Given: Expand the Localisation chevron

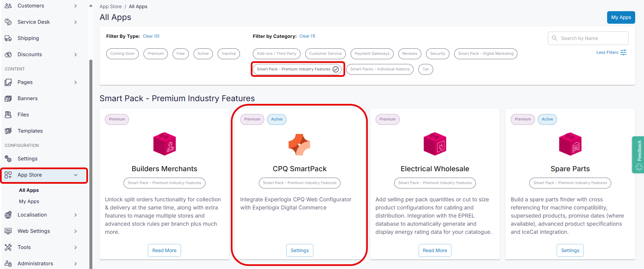Looking at the screenshot, I should coord(76,215).
